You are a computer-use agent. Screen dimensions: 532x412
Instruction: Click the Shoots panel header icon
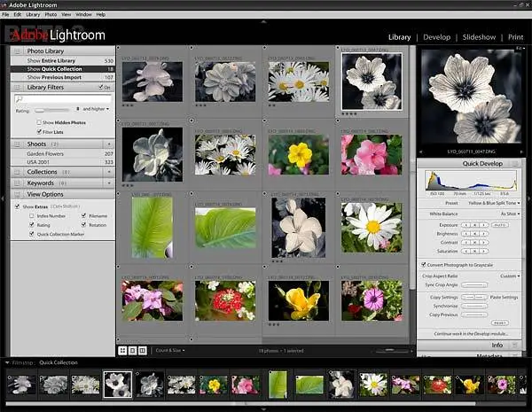point(17,144)
